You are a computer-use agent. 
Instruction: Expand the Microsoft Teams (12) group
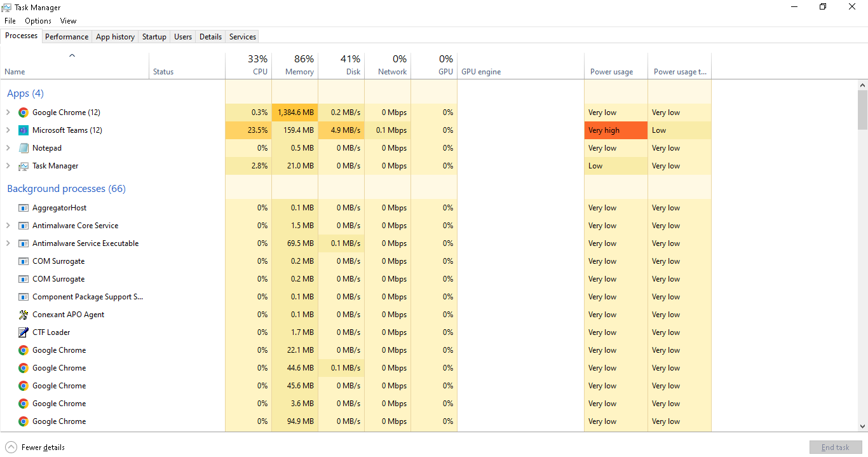(x=8, y=130)
